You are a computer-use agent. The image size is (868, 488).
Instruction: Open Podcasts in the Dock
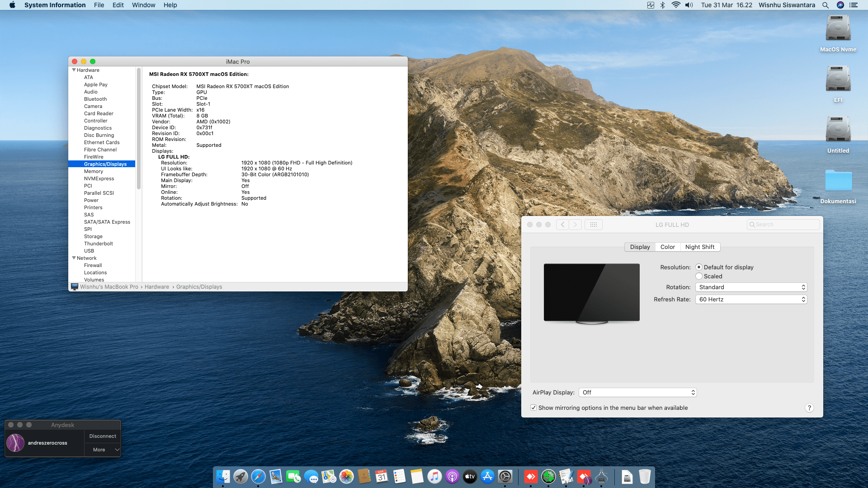tap(452, 476)
